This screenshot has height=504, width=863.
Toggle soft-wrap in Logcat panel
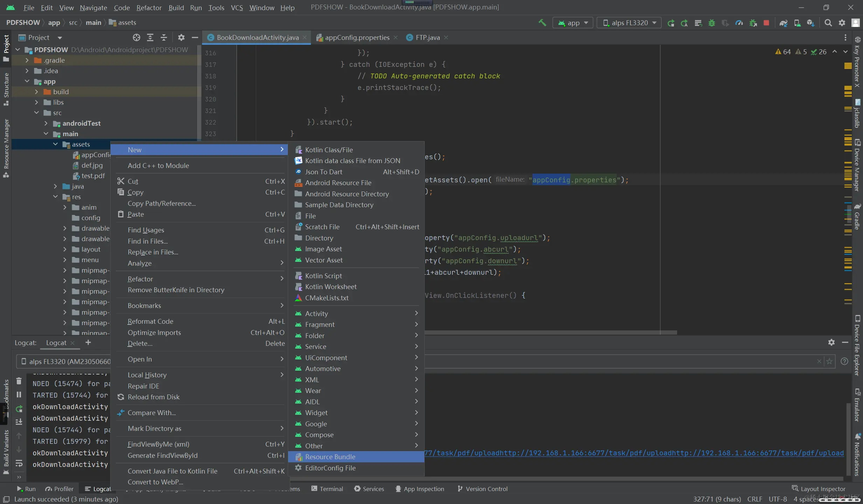click(19, 463)
